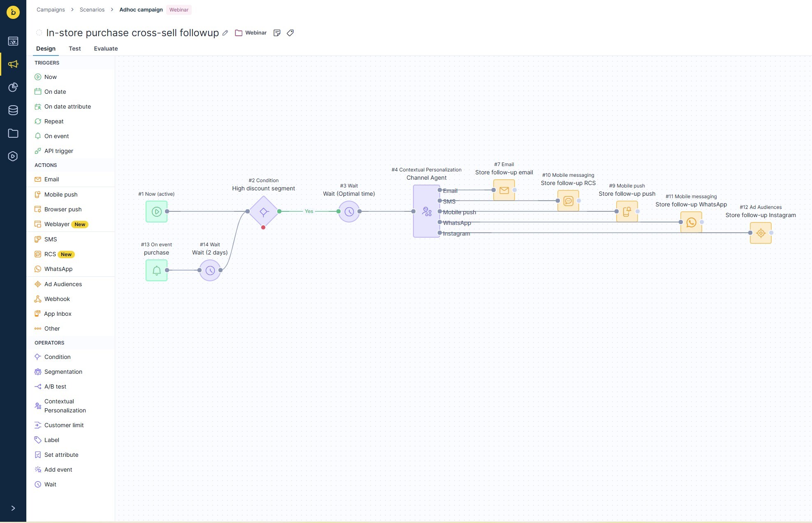Select the High discount segment condition node

pyautogui.click(x=264, y=212)
